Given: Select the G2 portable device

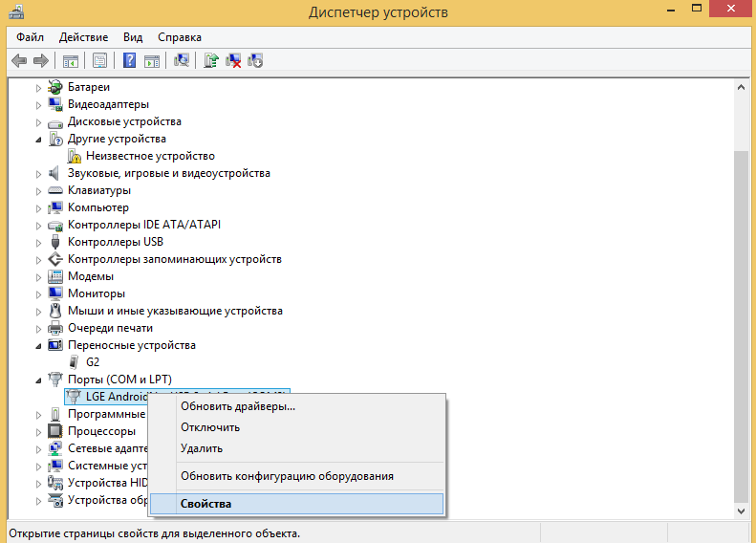Looking at the screenshot, I should pyautogui.click(x=92, y=362).
